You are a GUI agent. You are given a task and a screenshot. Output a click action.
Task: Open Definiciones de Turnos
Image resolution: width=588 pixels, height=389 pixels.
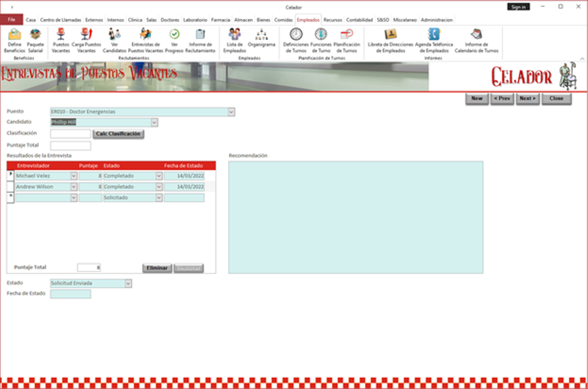click(x=296, y=35)
